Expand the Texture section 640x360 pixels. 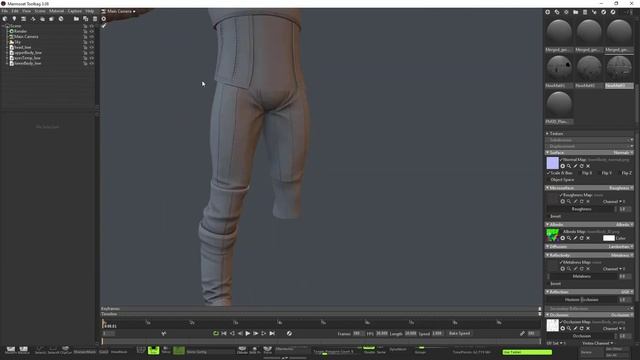coord(547,133)
